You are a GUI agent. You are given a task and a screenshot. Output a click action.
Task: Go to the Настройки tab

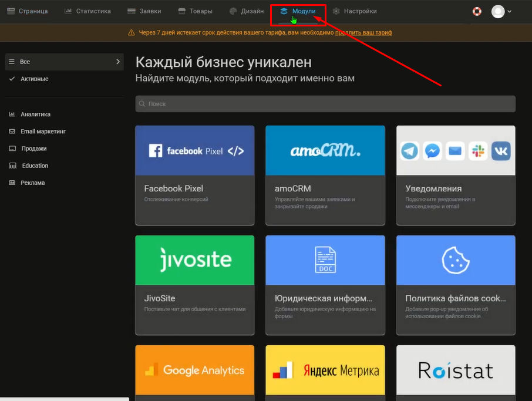click(355, 11)
